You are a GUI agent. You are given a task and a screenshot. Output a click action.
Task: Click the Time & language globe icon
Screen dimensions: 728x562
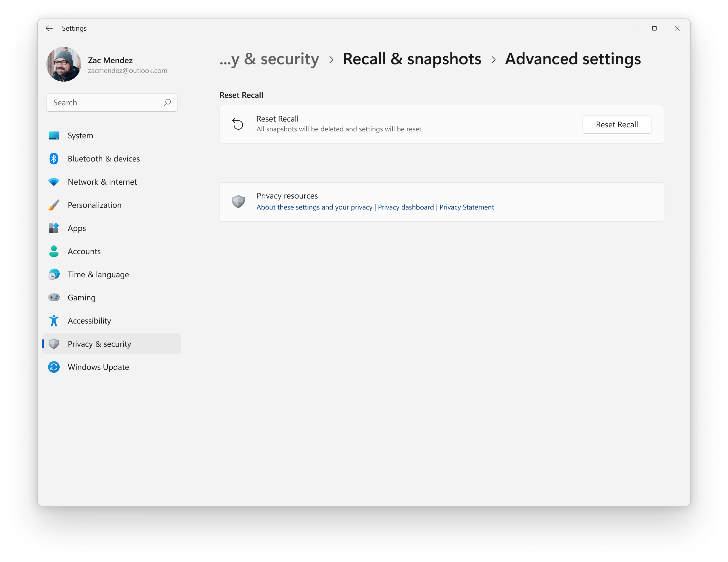pyautogui.click(x=54, y=275)
